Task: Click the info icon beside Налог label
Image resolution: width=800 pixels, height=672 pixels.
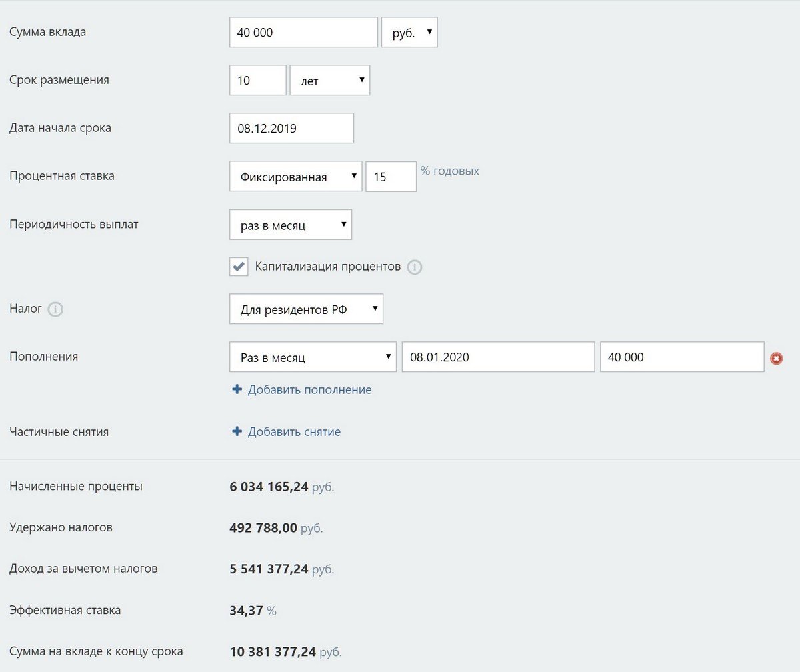Action: coord(56,309)
